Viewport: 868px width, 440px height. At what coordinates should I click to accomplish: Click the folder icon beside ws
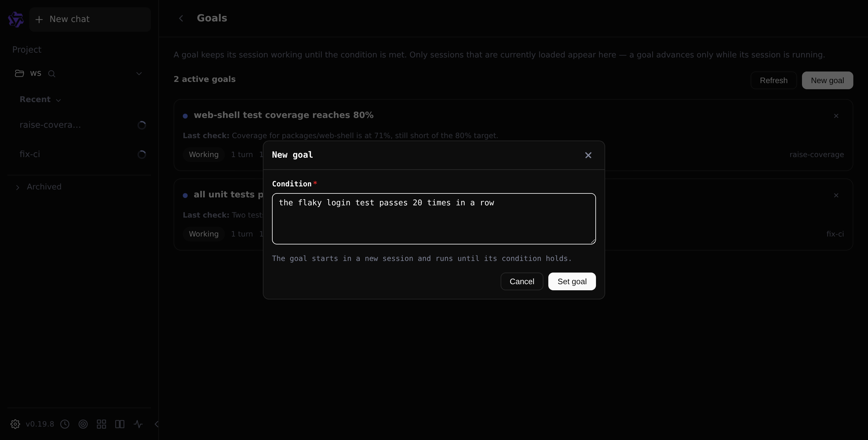pos(20,73)
